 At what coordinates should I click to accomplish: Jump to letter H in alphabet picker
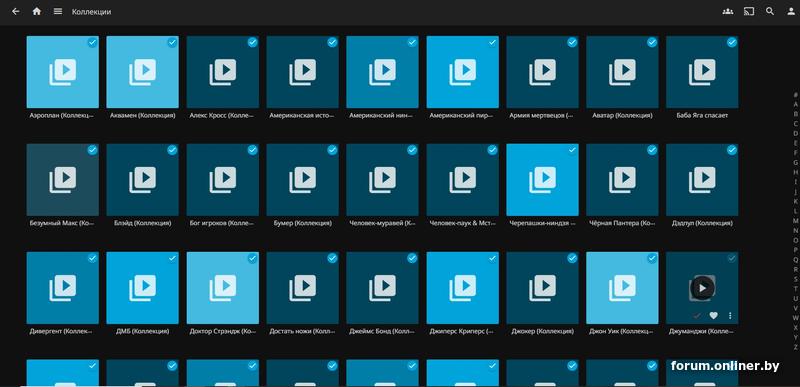(795, 172)
